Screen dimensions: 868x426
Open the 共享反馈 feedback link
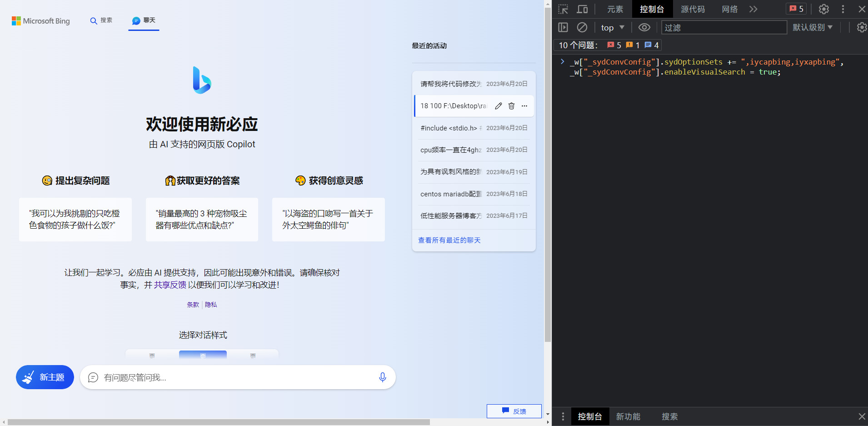coord(170,285)
